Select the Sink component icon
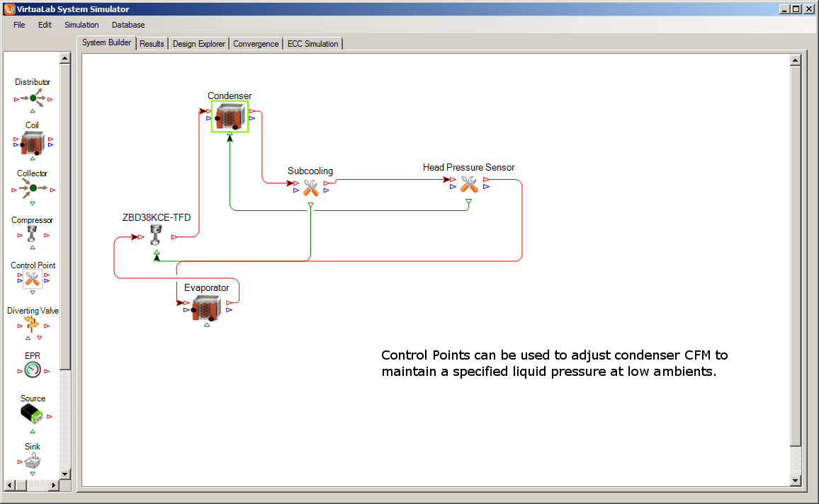Screen dimensions: 819x504 point(33,462)
